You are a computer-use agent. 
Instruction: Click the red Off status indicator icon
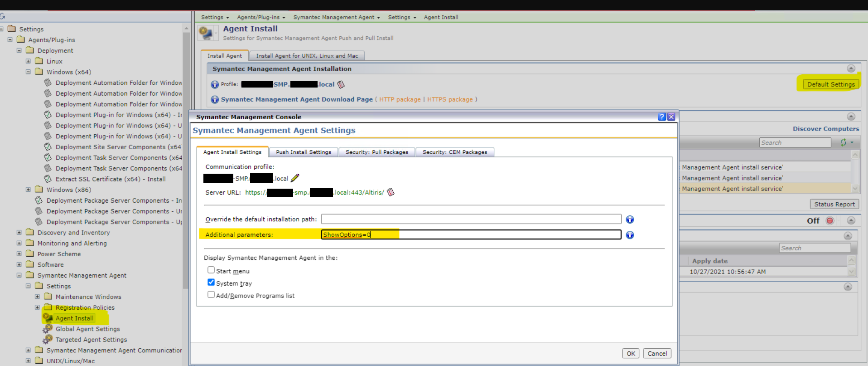830,220
